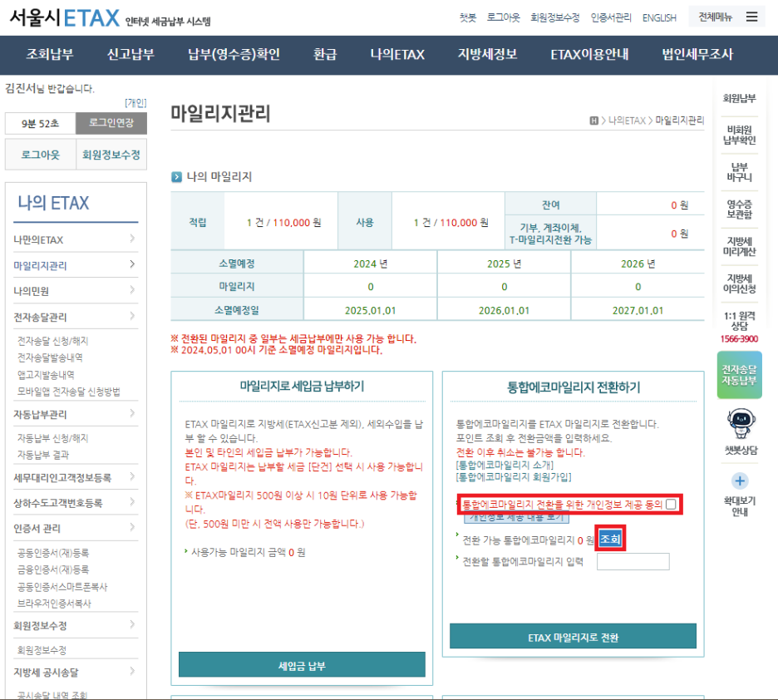Expand the 마일리지관리 sidebar chevron
Screen dimensions: 778x700
[132, 264]
